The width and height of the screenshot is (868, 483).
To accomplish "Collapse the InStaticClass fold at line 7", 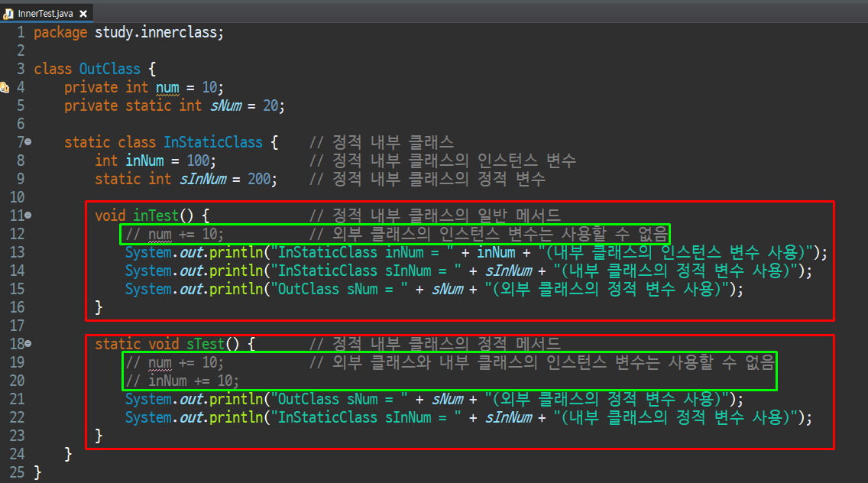I will (28, 142).
